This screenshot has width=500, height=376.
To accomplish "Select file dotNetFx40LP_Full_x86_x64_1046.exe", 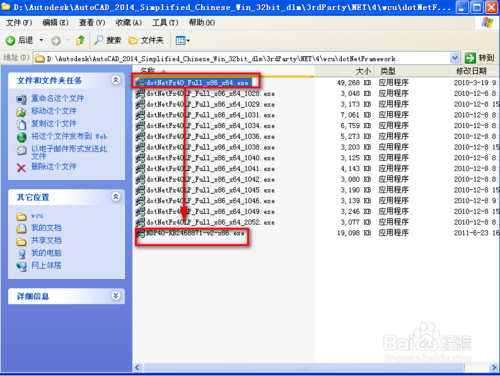I will [210, 201].
